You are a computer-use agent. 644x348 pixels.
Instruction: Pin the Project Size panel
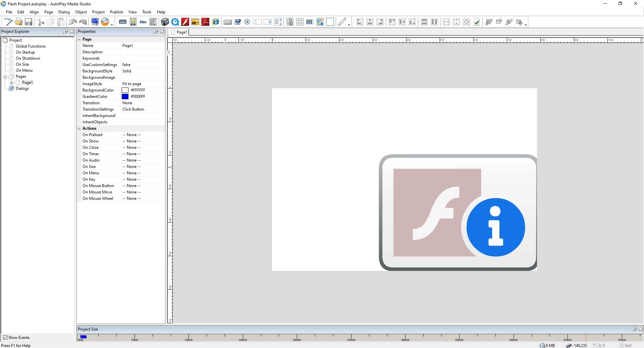coord(634,329)
